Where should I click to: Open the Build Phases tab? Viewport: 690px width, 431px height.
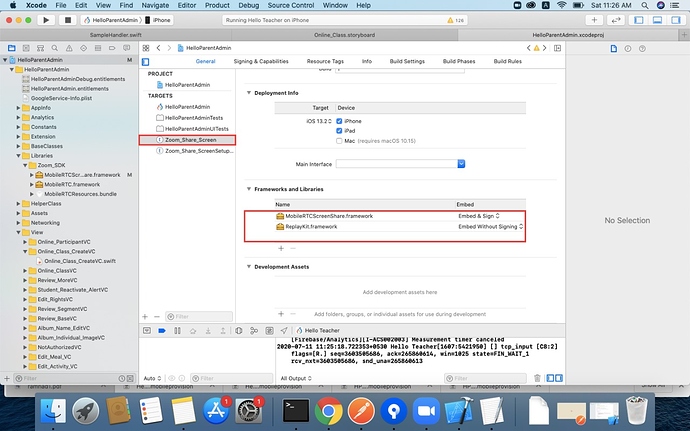(459, 62)
